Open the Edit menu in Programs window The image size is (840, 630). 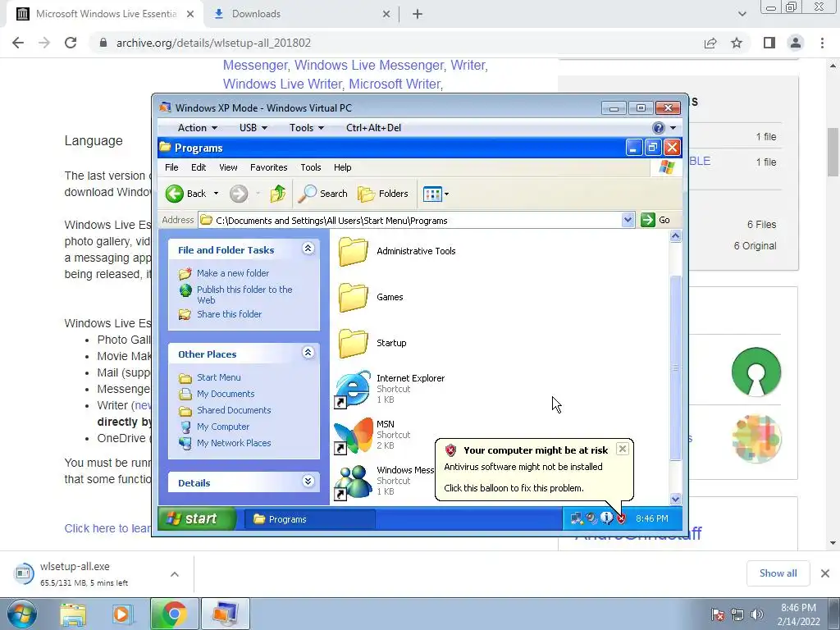199,167
